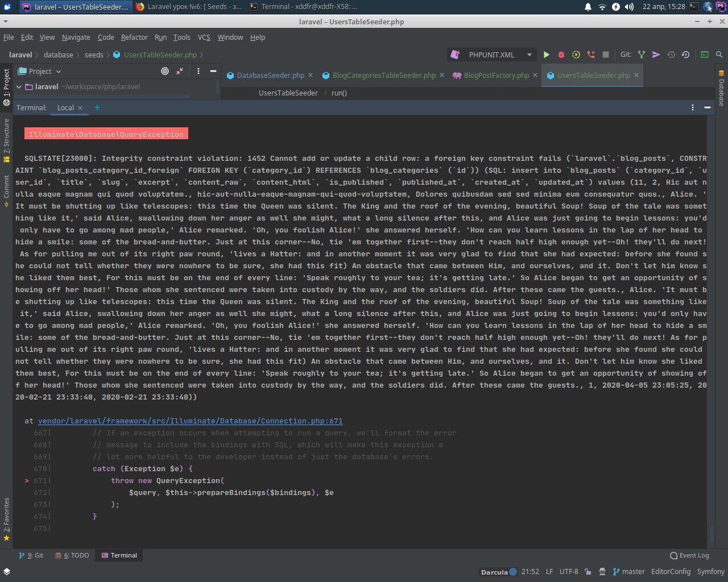728x582 pixels.
Task: Switch to Terminal xddfr taskbar window
Action: tap(304, 7)
